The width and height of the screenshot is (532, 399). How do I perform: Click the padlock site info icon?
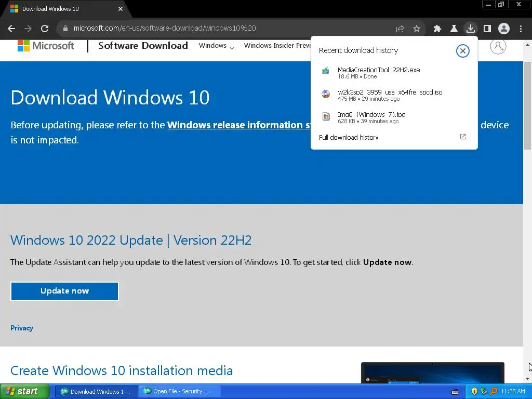(x=65, y=29)
